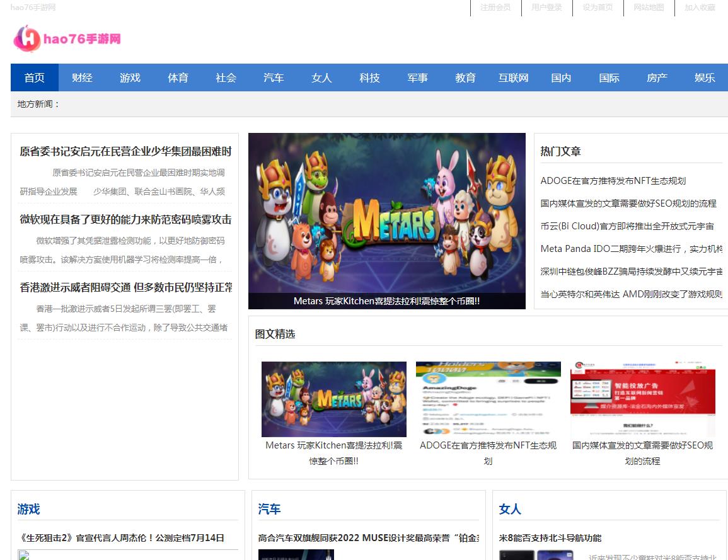The height and width of the screenshot is (560, 728).
Task: Open the 网站地图 link
Action: (649, 8)
